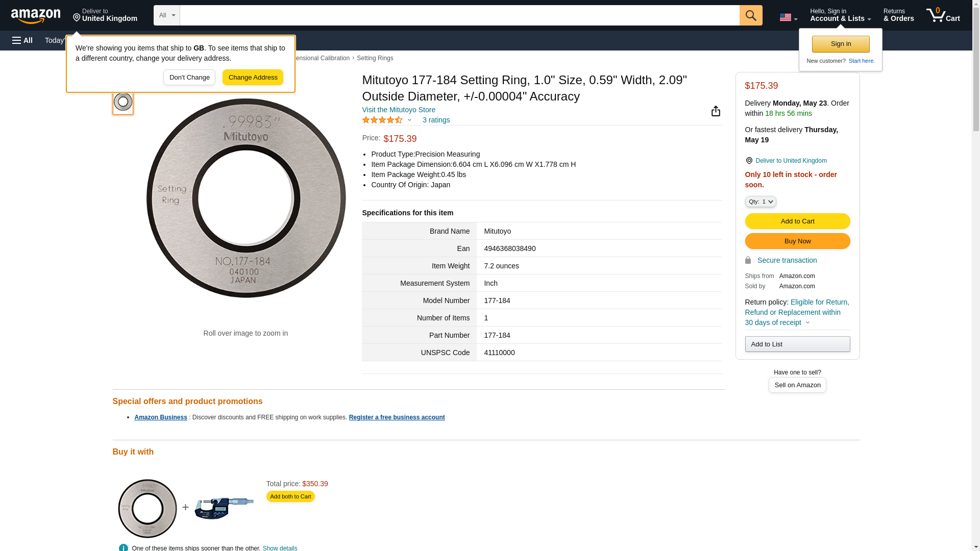Open Account & Lists menu
The width and height of the screenshot is (980, 551).
pyautogui.click(x=840, y=15)
